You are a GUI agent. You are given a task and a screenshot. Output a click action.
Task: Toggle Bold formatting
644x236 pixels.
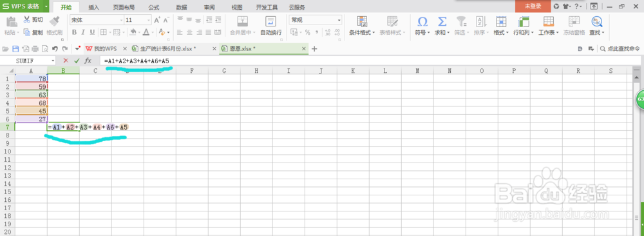tap(74, 32)
